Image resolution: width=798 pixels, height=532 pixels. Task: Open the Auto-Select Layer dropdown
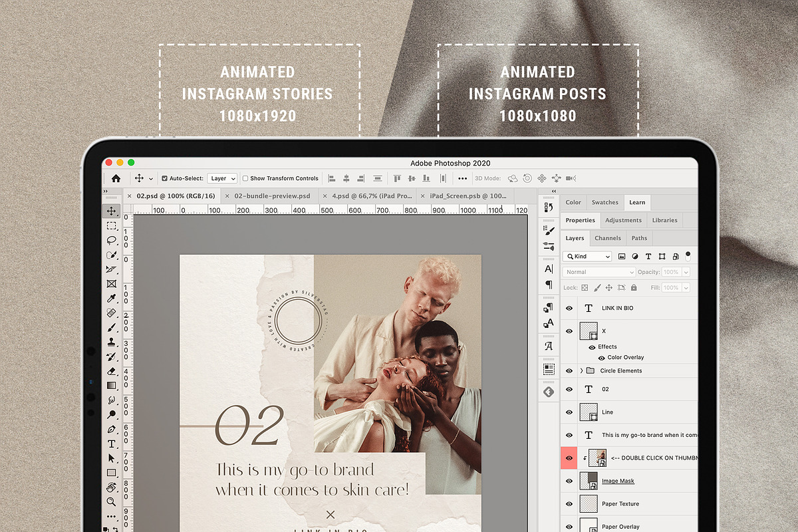222,178
